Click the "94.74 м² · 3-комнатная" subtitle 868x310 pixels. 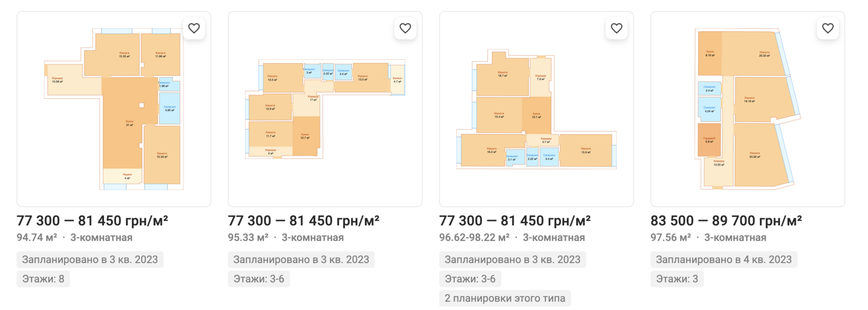74,238
